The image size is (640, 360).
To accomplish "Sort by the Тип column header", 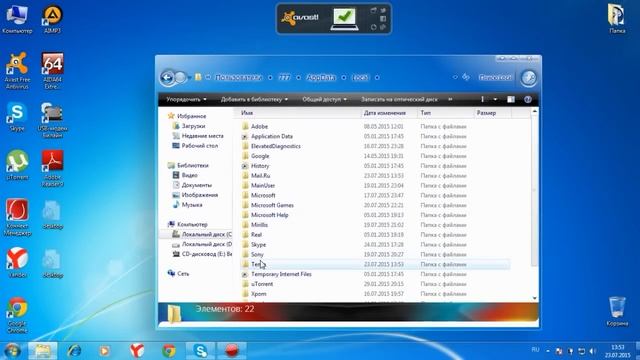I will click(446, 113).
